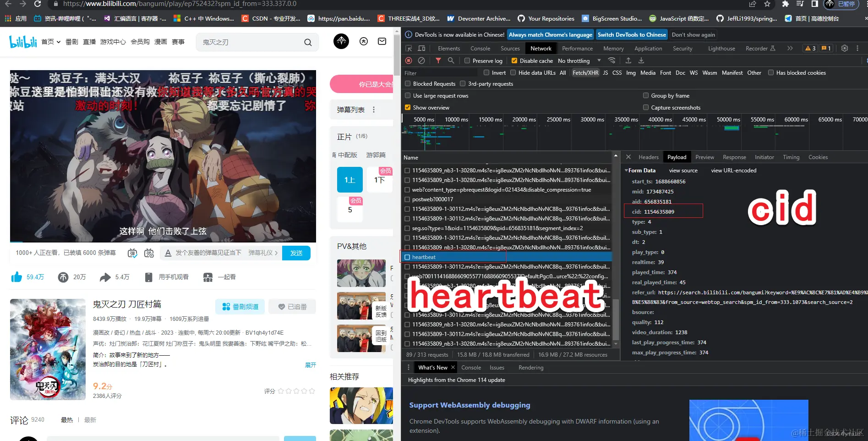The width and height of the screenshot is (868, 441).
Task: Click the browser bookmark star icon
Action: coord(767,4)
